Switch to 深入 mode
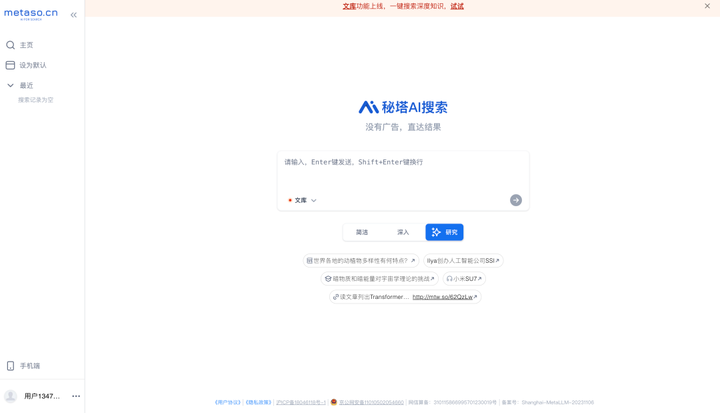This screenshot has width=720, height=413. point(403,232)
